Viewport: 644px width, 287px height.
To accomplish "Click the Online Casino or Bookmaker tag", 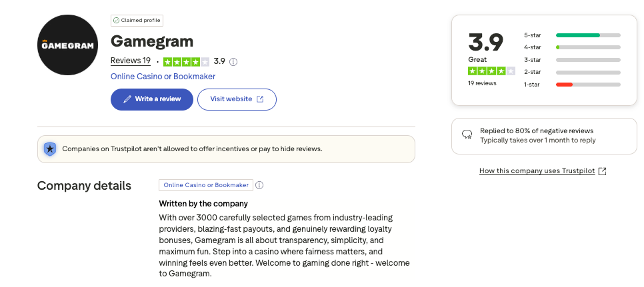I will 206,185.
